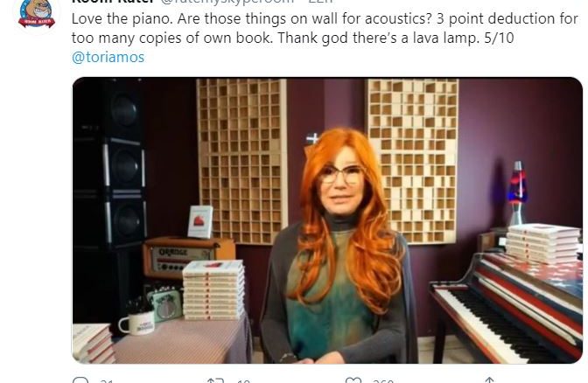Like the tweet with the heart icon
This screenshot has width=588, height=383.
click(x=353, y=380)
